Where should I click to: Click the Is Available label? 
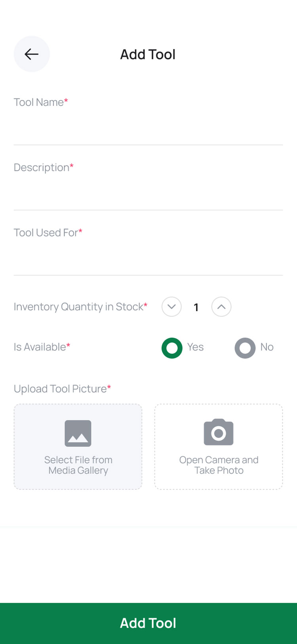click(42, 347)
